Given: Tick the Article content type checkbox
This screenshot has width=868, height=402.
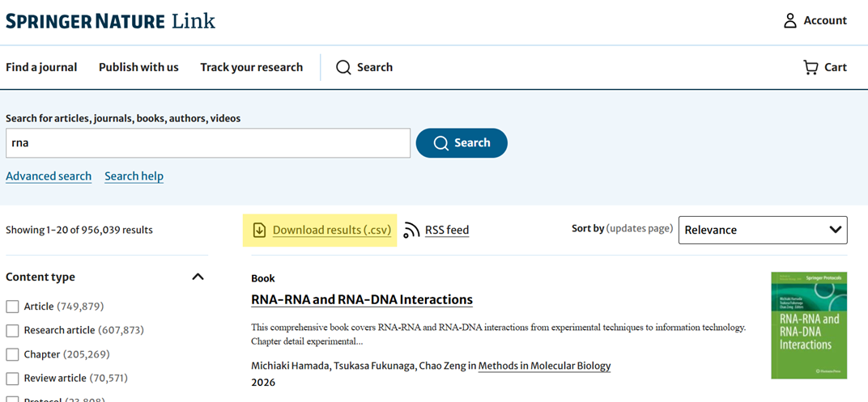Looking at the screenshot, I should click(12, 307).
